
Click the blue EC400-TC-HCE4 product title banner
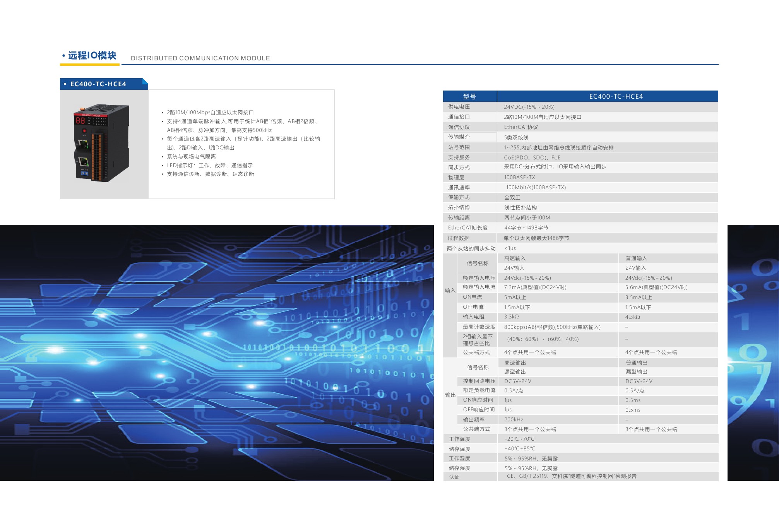(x=98, y=84)
